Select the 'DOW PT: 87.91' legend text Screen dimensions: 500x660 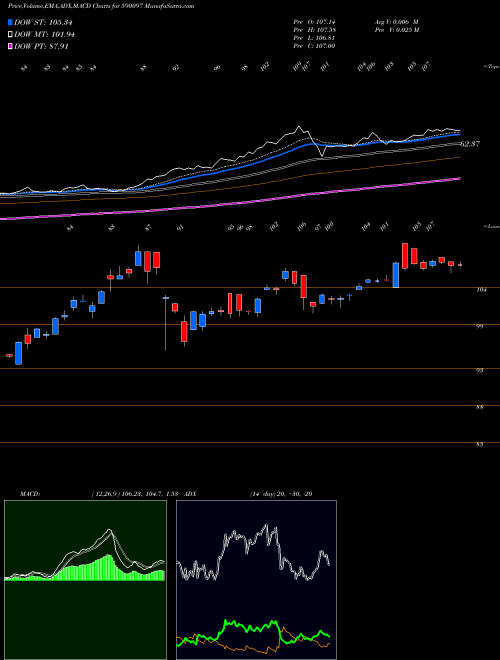[41, 46]
